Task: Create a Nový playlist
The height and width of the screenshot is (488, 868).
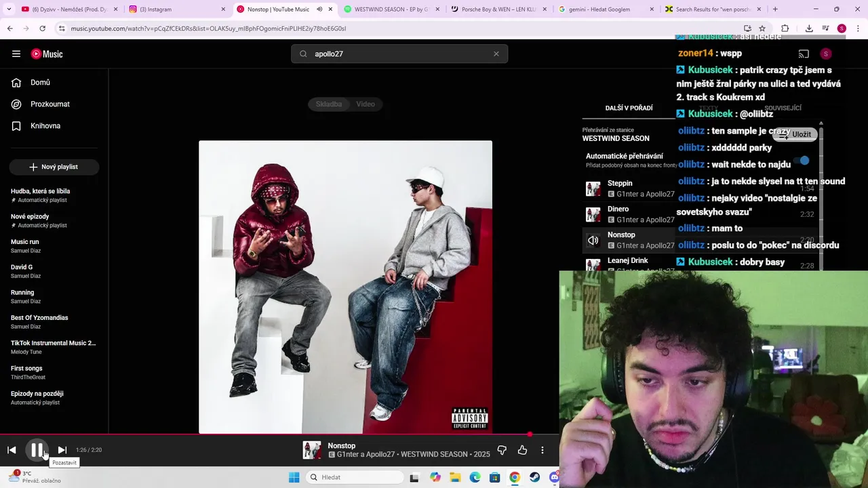Action: click(54, 167)
